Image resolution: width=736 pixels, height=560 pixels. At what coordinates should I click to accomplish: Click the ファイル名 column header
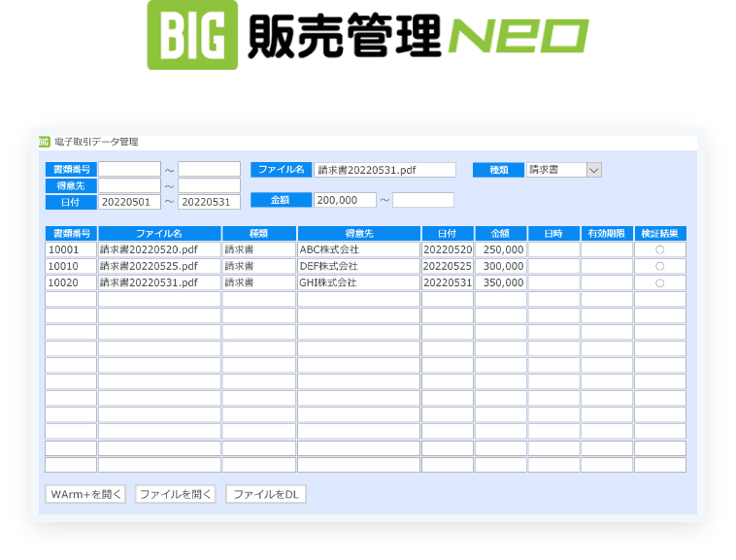[x=159, y=234]
